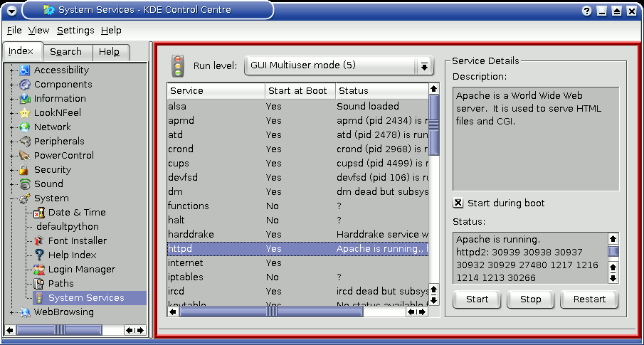The height and width of the screenshot is (345, 644).
Task: Select the httpd service row
Action: (x=297, y=249)
